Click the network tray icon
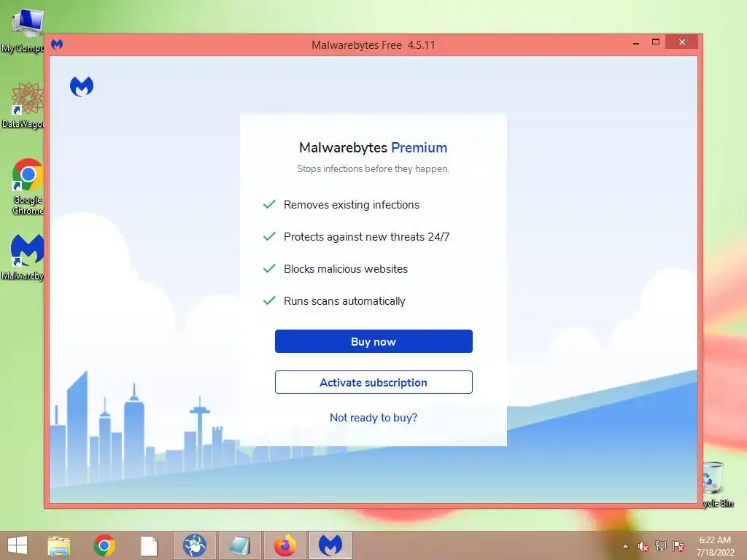This screenshot has width=747, height=560. (661, 546)
